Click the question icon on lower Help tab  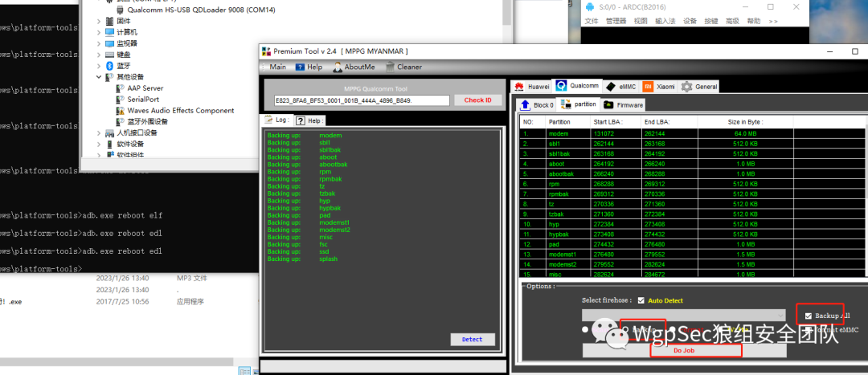[x=300, y=120]
